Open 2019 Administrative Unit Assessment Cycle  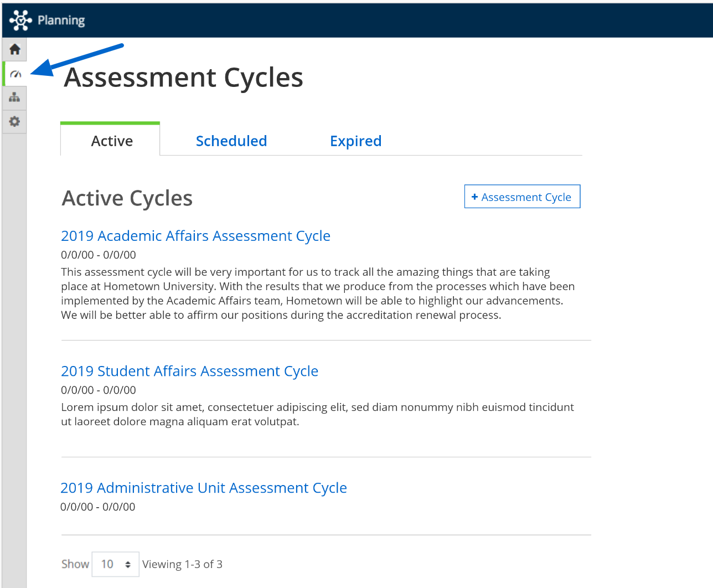pos(203,487)
